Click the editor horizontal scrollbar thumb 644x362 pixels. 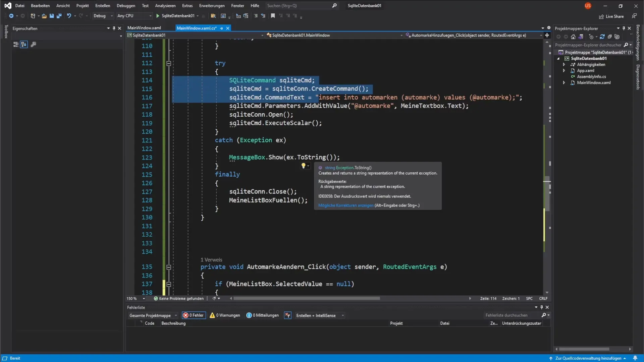pyautogui.click(x=307, y=298)
